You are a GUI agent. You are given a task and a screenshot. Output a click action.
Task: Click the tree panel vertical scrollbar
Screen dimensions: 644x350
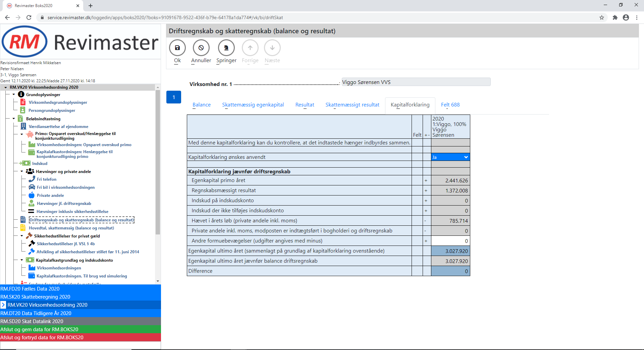coord(158,161)
